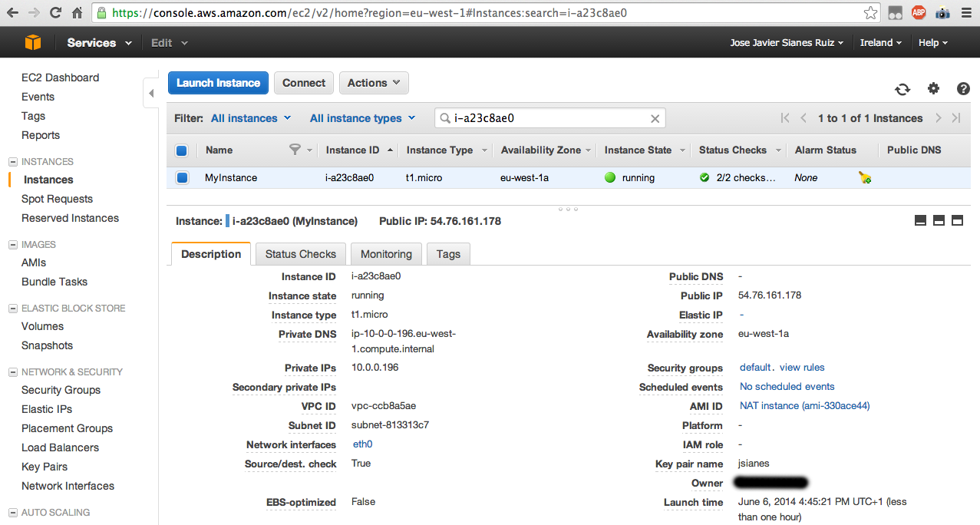980x525 pixels.
Task: Switch to the Monitoring tab
Action: pos(386,254)
